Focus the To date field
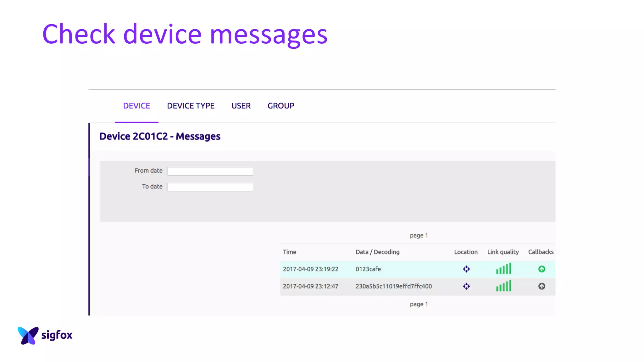644x362 pixels. [x=210, y=187]
